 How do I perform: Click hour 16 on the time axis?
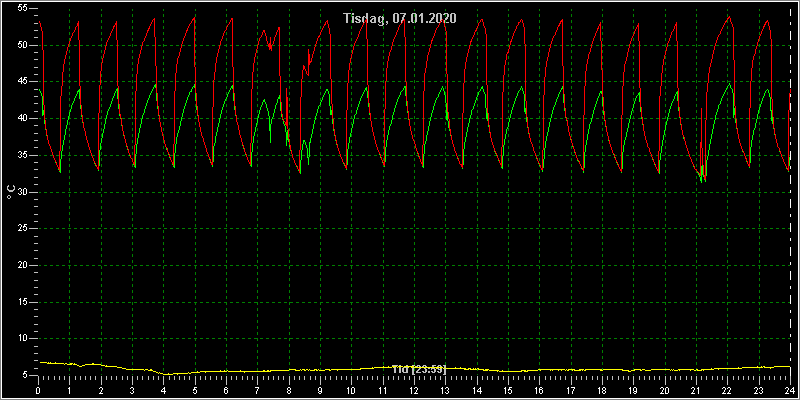(539, 390)
